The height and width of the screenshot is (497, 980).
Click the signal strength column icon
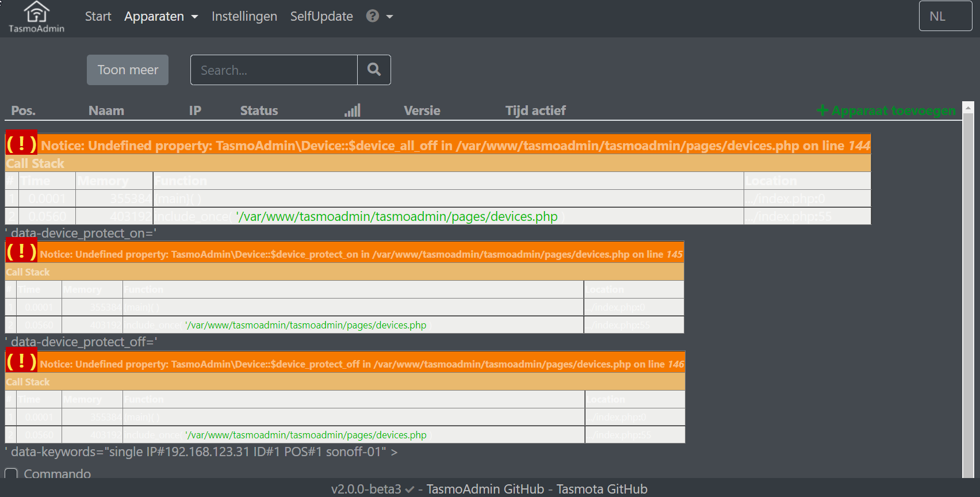(353, 110)
